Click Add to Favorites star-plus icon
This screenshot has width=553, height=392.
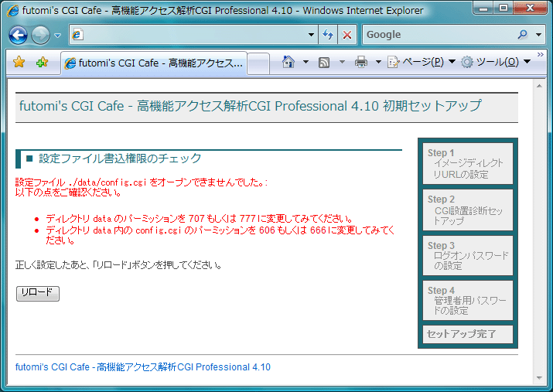pos(42,63)
